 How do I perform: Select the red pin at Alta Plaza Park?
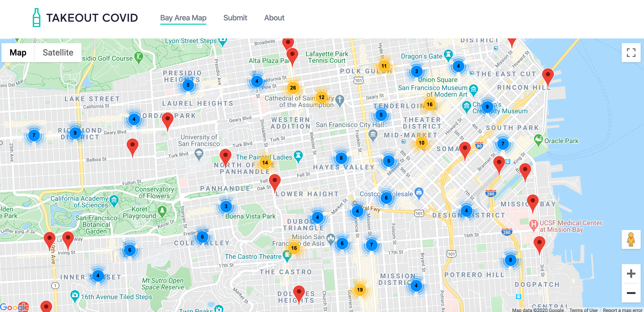(x=292, y=57)
